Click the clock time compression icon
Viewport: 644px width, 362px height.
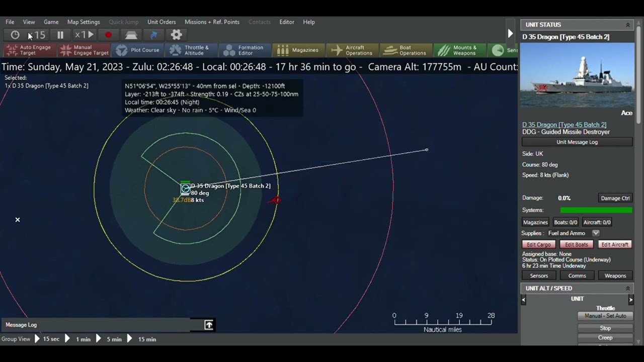tap(15, 35)
